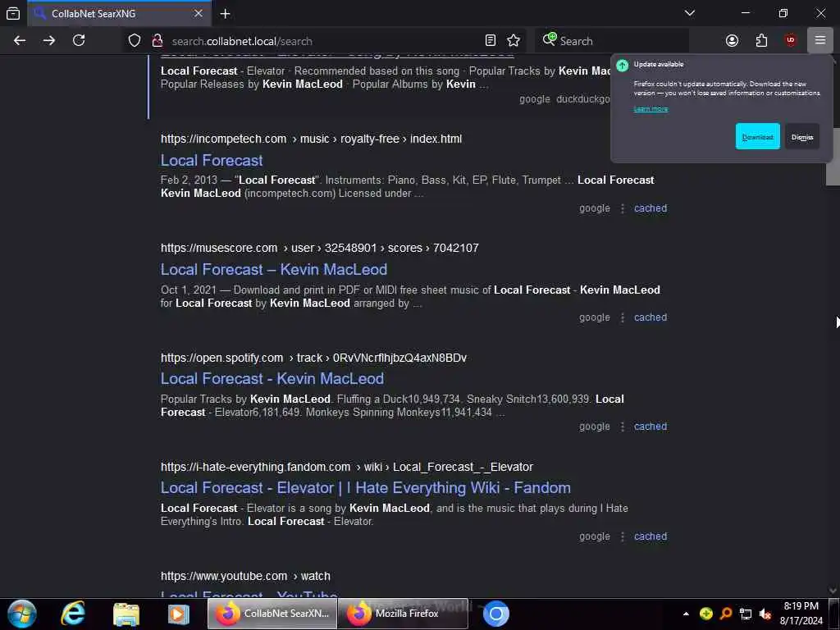Click the https://musescore.com result URL
Image resolution: width=840 pixels, height=630 pixels.
[x=320, y=248]
